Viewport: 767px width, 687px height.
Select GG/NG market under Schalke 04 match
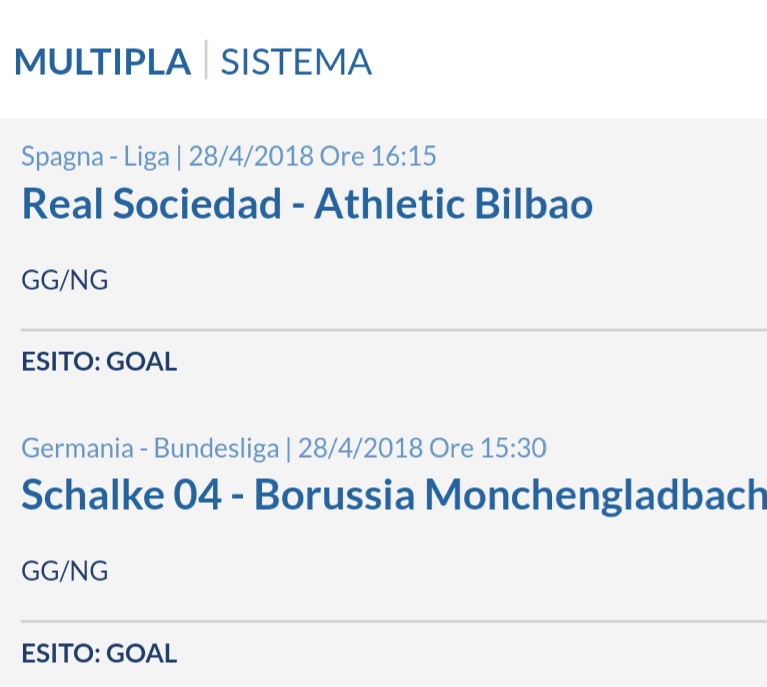tap(65, 572)
